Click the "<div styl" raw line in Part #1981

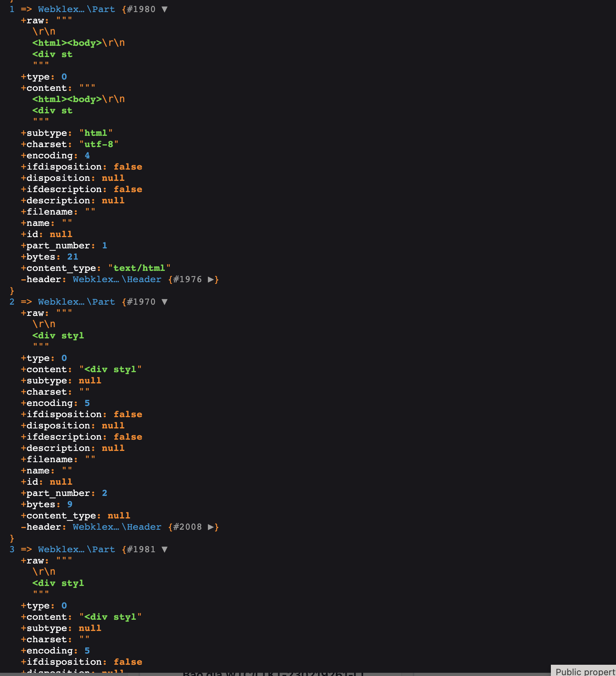[58, 583]
